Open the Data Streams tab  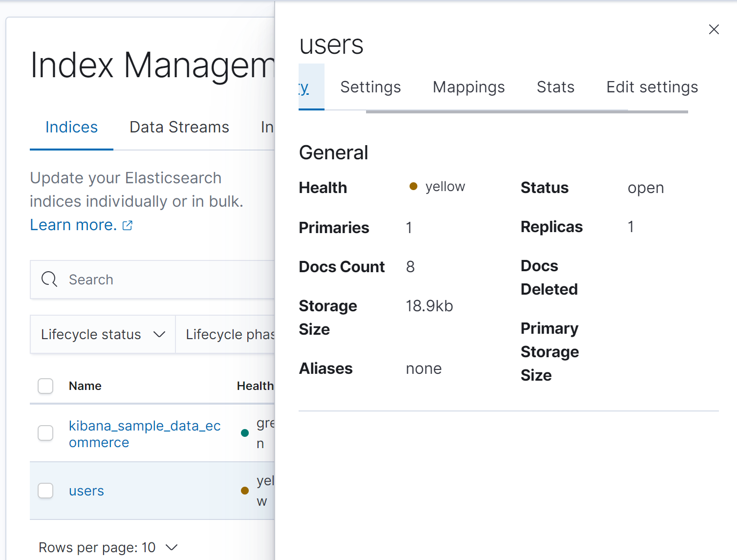point(179,127)
